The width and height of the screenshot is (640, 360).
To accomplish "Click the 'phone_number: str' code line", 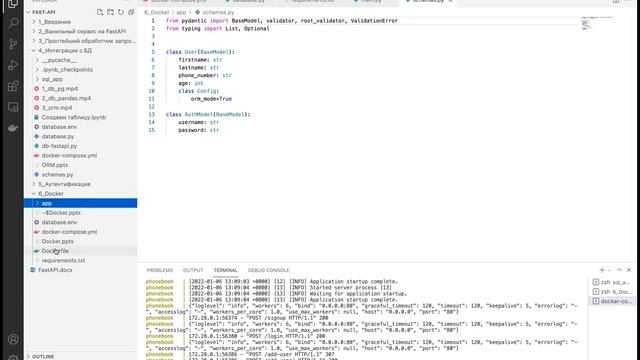I will tap(204, 75).
